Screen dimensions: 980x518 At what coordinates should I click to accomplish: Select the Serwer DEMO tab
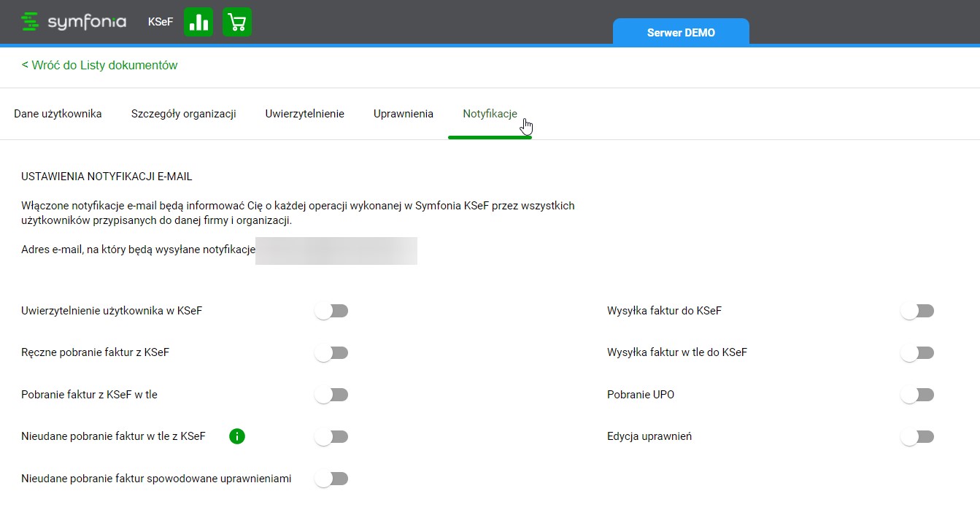tap(681, 33)
